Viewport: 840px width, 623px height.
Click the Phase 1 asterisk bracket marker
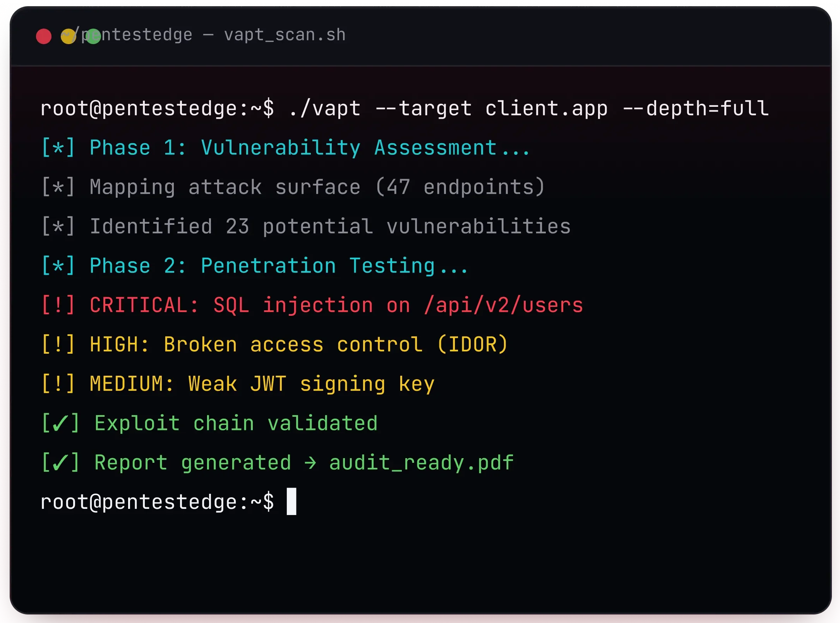58,147
